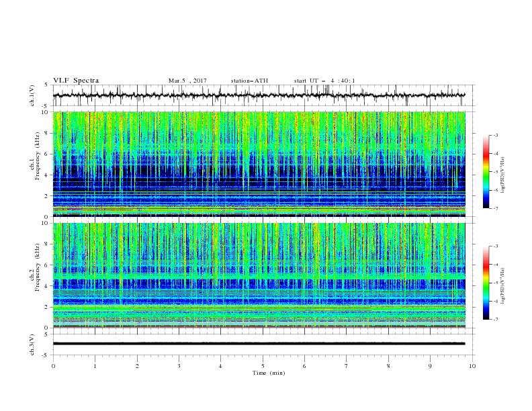532x411 pixels.
Task: Click the 'station=ATH' header label
Action: click(249, 81)
